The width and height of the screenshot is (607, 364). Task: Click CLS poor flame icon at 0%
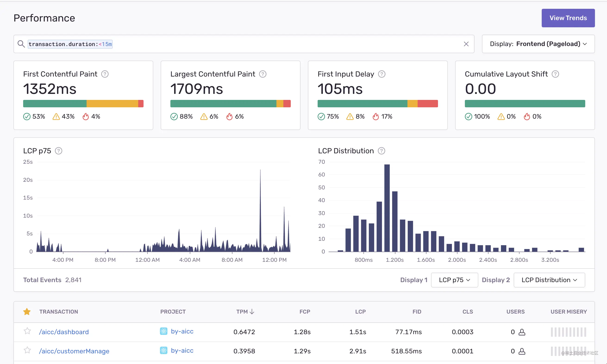527,117
